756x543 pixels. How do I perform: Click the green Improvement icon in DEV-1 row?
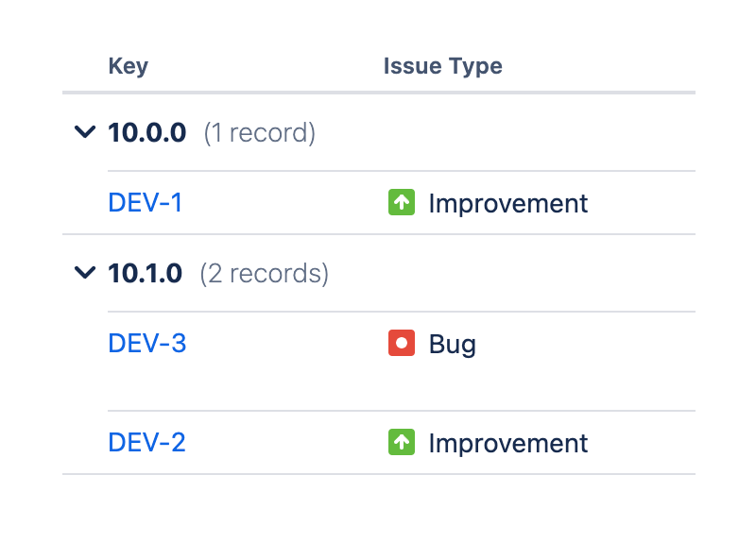(402, 202)
